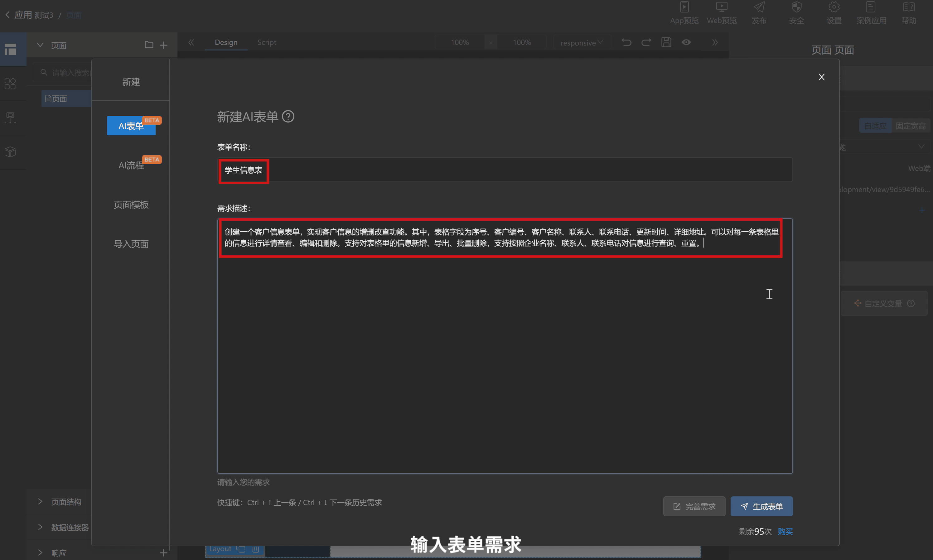The image size is (933, 560).
Task: Click the second 100% zoom field
Action: pos(521,42)
